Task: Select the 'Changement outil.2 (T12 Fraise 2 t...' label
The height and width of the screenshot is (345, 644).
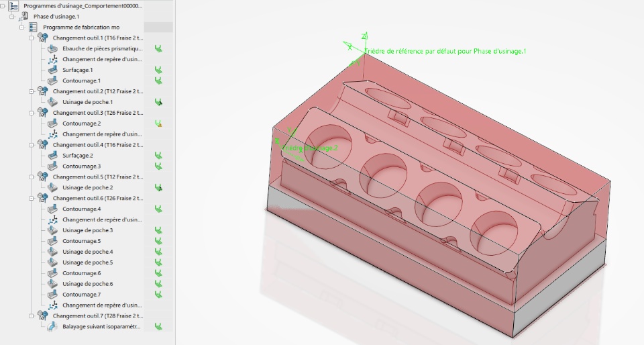Action: pos(98,91)
